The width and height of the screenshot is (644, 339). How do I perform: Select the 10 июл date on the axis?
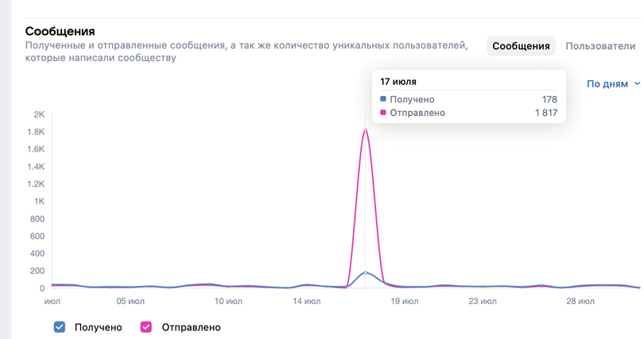pyautogui.click(x=228, y=302)
